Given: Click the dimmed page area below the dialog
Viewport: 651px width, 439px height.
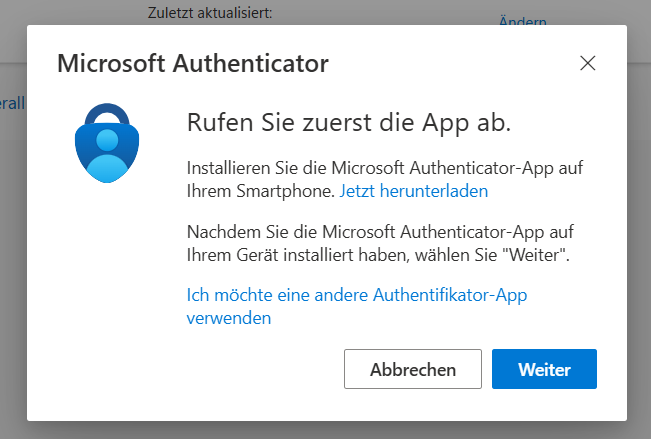Looking at the screenshot, I should click(325, 429).
